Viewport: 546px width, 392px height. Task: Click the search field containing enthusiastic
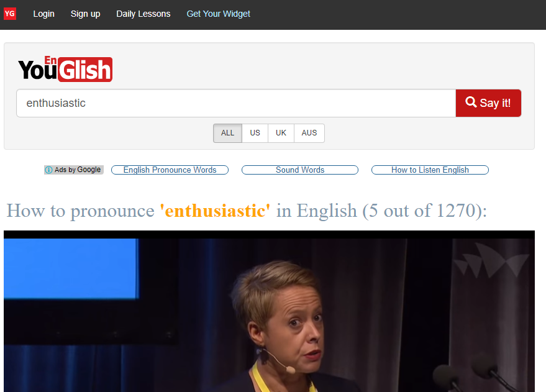click(x=236, y=103)
